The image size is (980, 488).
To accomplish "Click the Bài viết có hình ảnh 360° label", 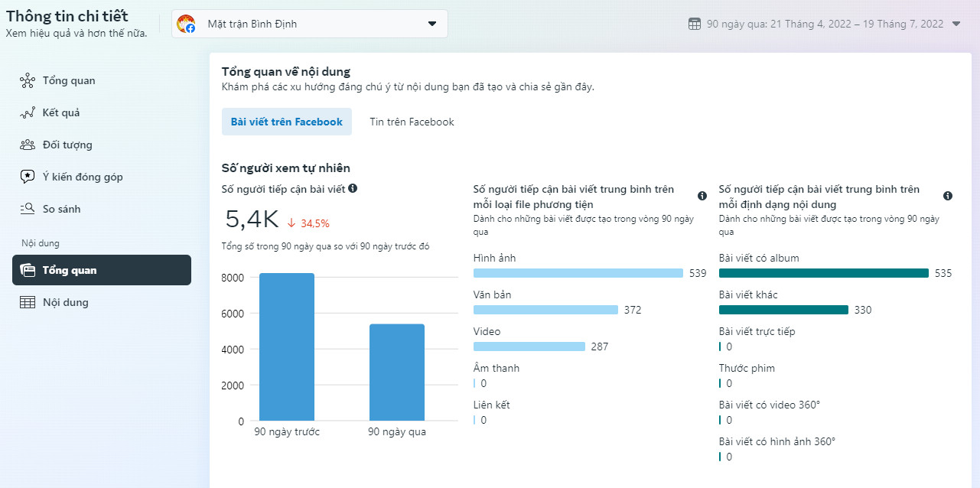I will click(777, 441).
